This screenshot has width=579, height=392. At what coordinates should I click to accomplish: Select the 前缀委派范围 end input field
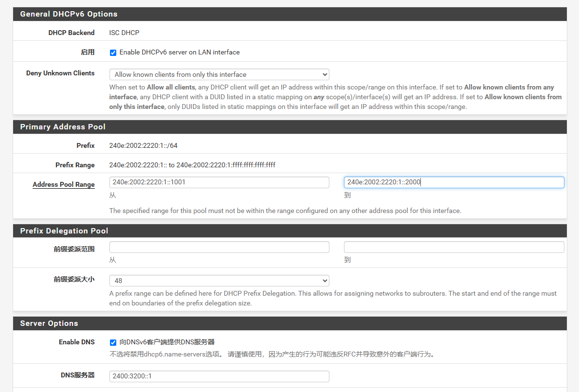[453, 247]
